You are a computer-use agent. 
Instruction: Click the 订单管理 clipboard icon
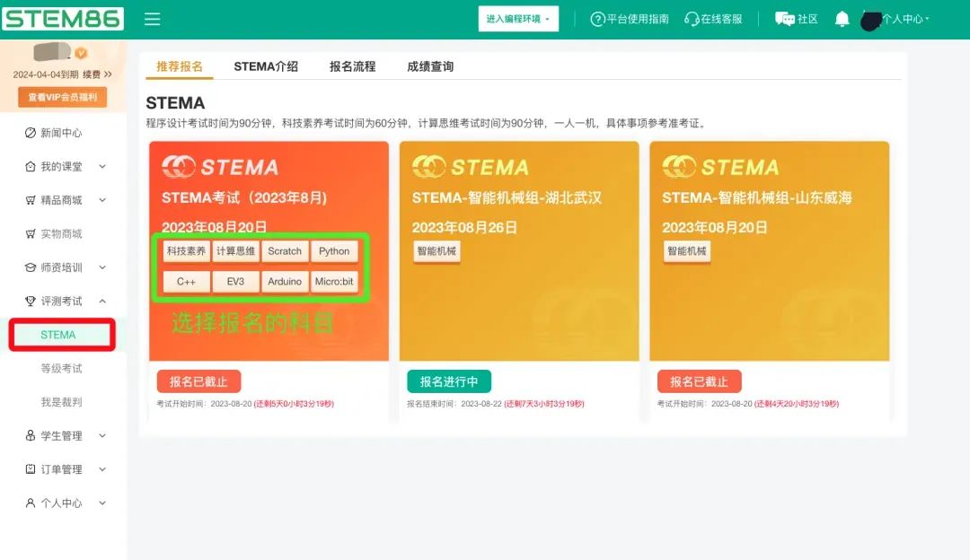[x=30, y=469]
